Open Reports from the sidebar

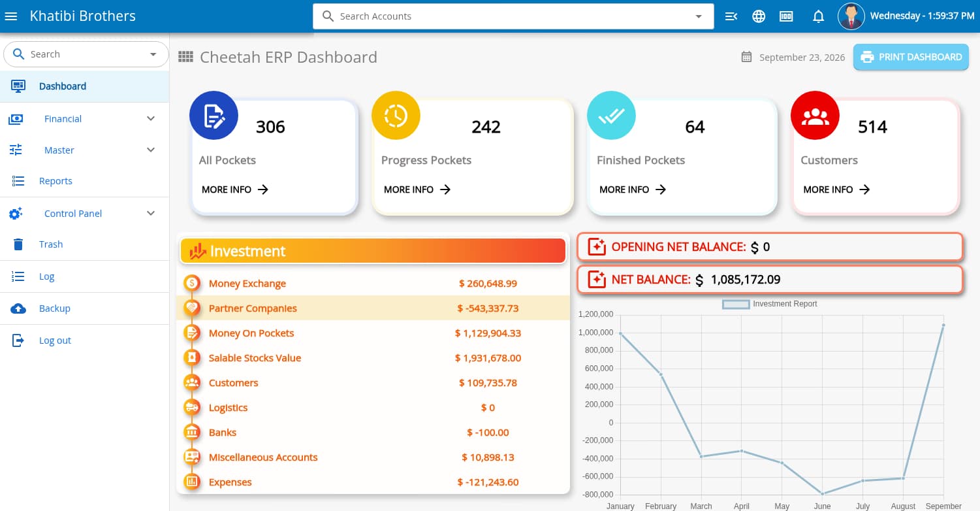[x=84, y=181]
